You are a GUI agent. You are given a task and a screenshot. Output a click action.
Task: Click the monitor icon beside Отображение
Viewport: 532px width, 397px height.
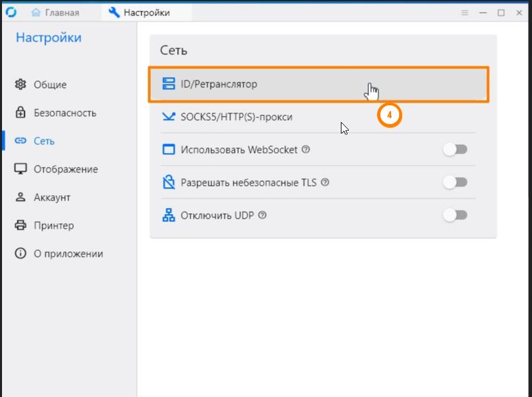(20, 168)
